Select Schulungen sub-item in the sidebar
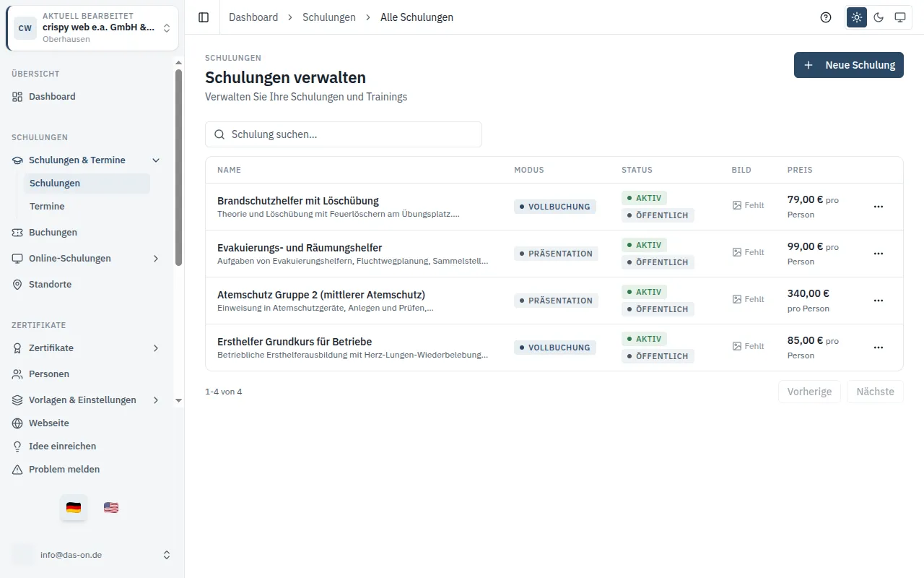This screenshot has height=578, width=924. (x=87, y=184)
